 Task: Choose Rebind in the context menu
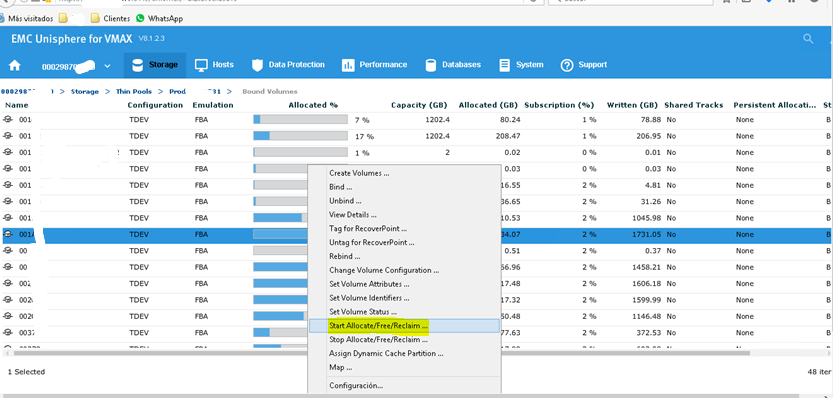pos(344,256)
